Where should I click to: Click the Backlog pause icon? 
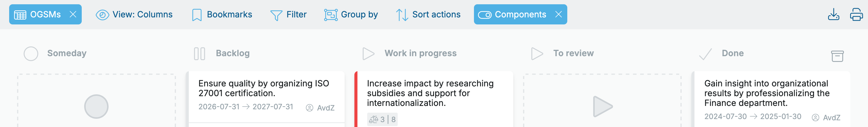[x=199, y=53]
